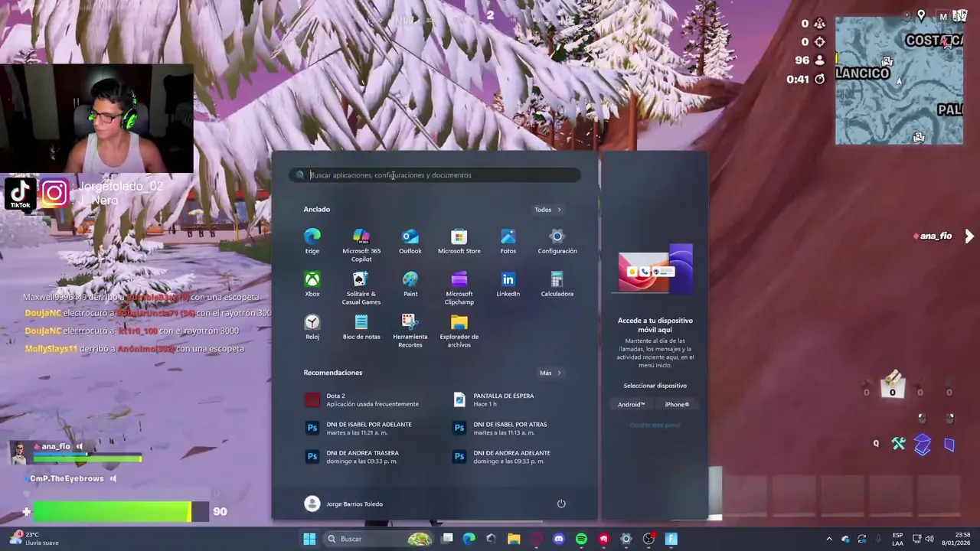Launch Microsoft 365 Copilot
This screenshot has width=980, height=551.
point(361,246)
